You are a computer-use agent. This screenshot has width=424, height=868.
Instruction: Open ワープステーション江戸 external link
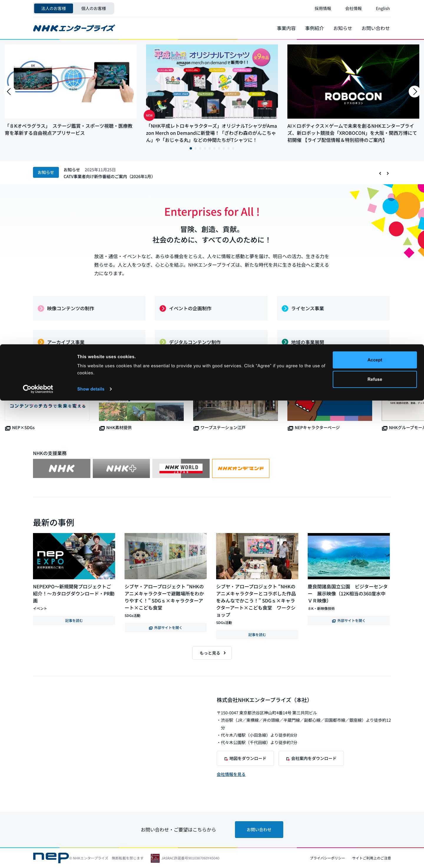coord(219,428)
